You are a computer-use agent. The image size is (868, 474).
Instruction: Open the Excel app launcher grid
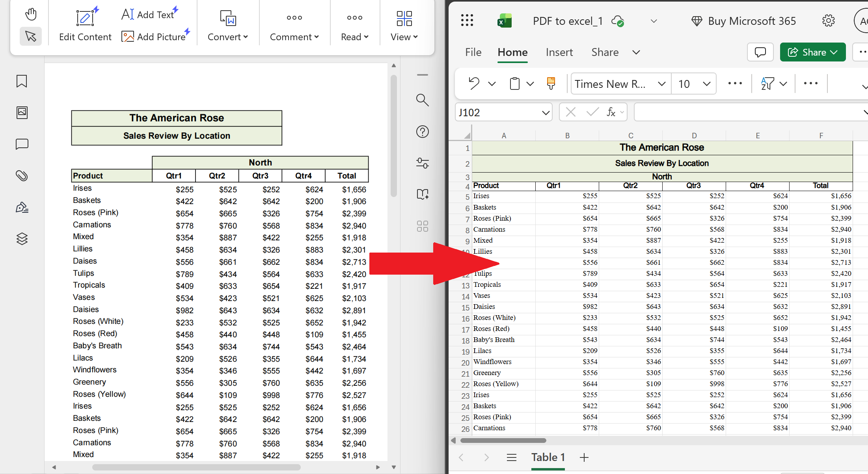(x=467, y=20)
